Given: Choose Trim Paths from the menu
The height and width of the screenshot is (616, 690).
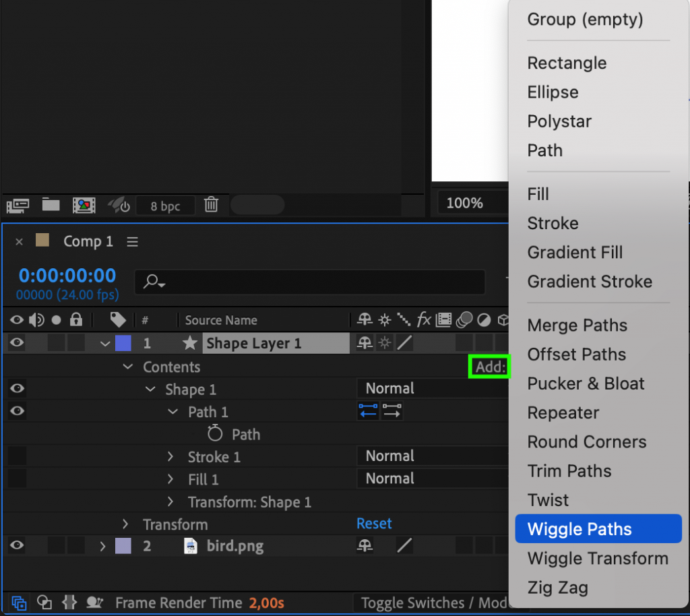Looking at the screenshot, I should coord(569,471).
